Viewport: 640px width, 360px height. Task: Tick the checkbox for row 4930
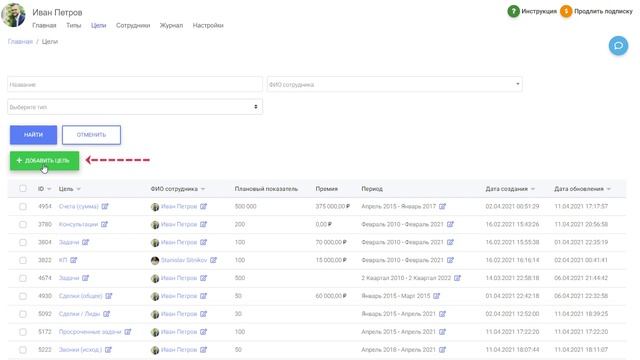(x=23, y=296)
